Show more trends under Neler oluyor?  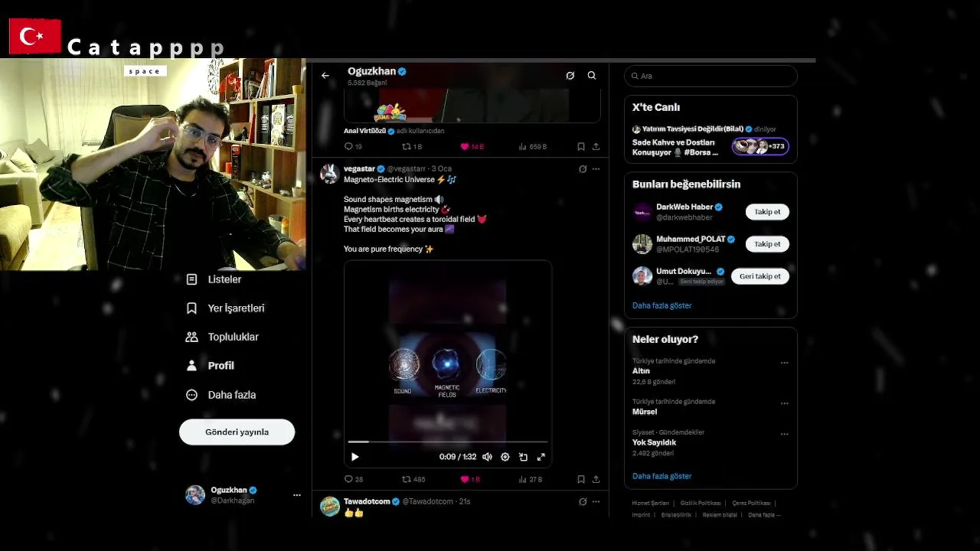[661, 476]
